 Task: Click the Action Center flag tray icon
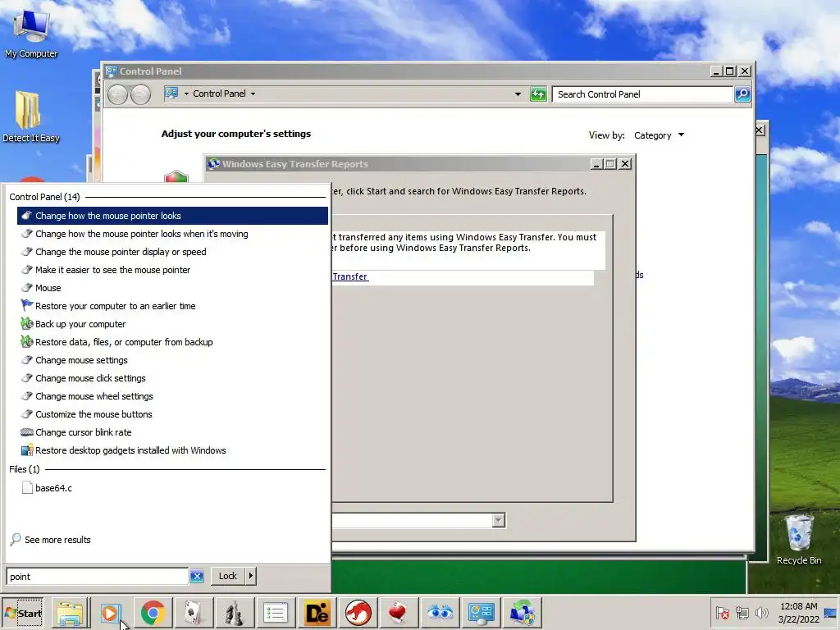pos(722,613)
